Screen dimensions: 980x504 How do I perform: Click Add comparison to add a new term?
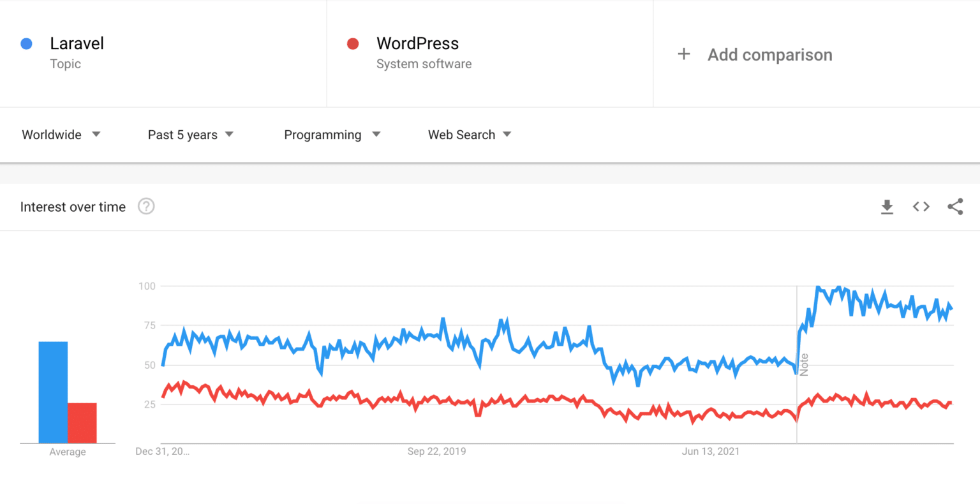coord(770,54)
